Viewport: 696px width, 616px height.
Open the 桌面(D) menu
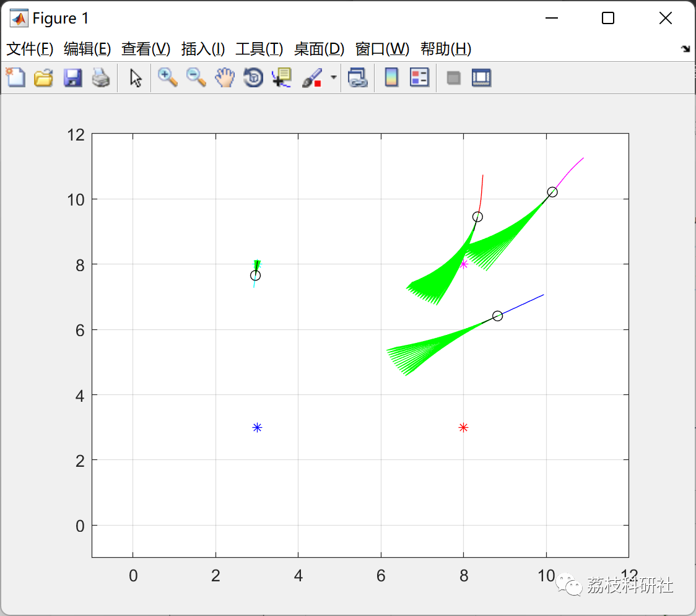(x=319, y=49)
